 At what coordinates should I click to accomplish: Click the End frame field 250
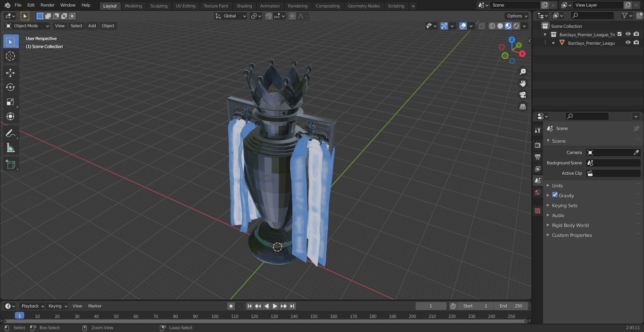pyautogui.click(x=511, y=306)
